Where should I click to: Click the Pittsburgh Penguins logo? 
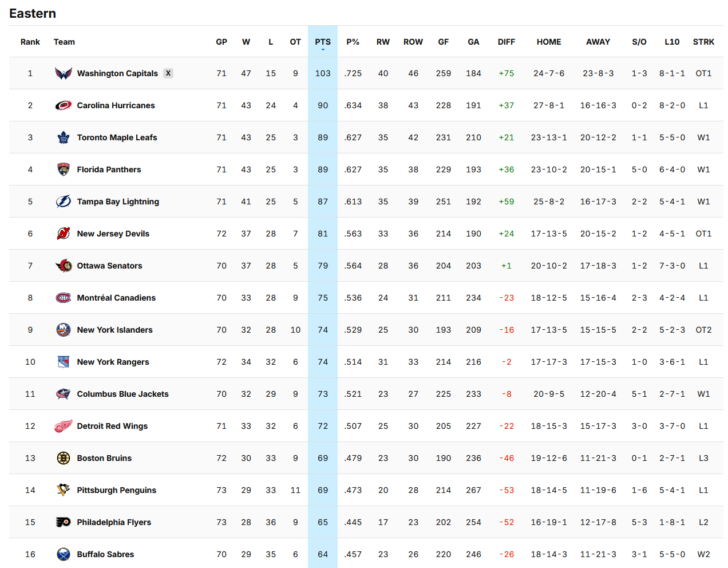64,490
